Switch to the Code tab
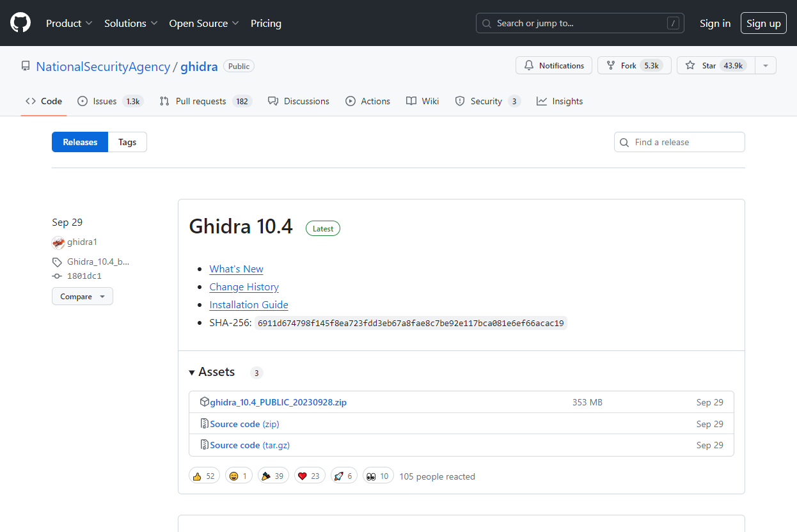This screenshot has width=797, height=532. tap(44, 101)
